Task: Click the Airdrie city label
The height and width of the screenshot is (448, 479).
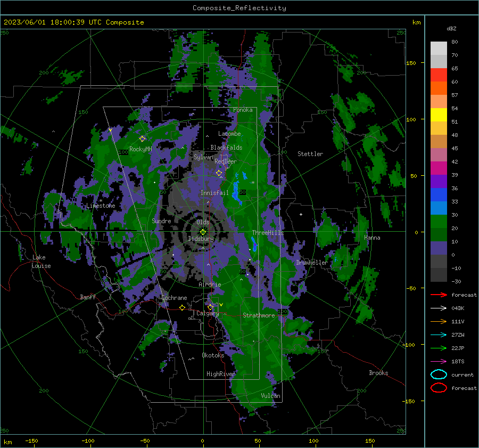Action: pyautogui.click(x=210, y=284)
